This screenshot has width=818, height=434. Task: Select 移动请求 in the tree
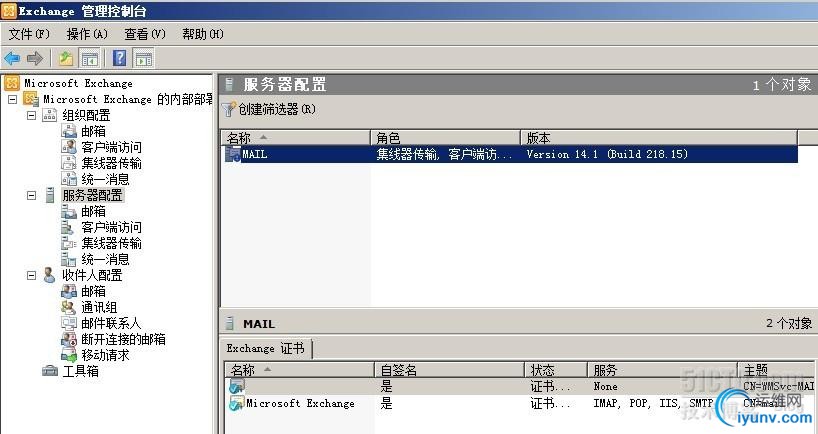pyautogui.click(x=105, y=355)
